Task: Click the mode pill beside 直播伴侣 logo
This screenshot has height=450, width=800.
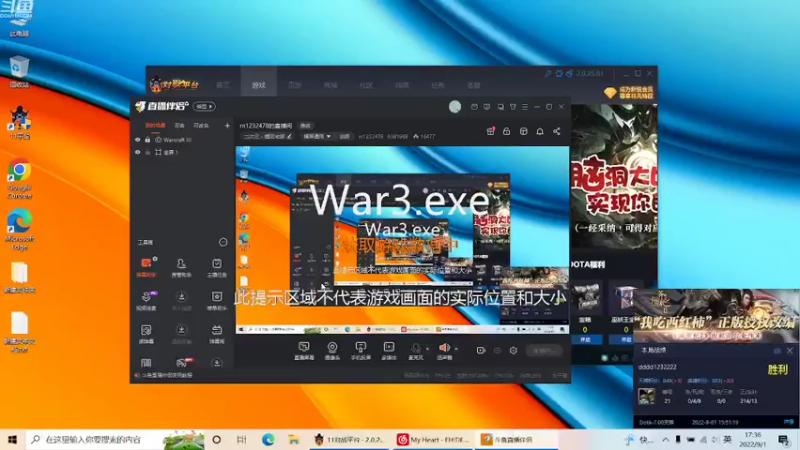Action: pos(204,107)
